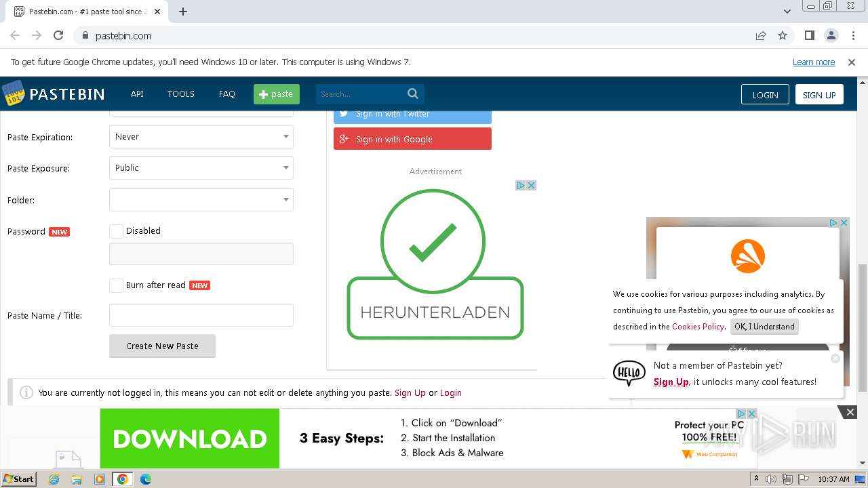
Task: Click the SIGN UP button in header
Action: tap(819, 95)
